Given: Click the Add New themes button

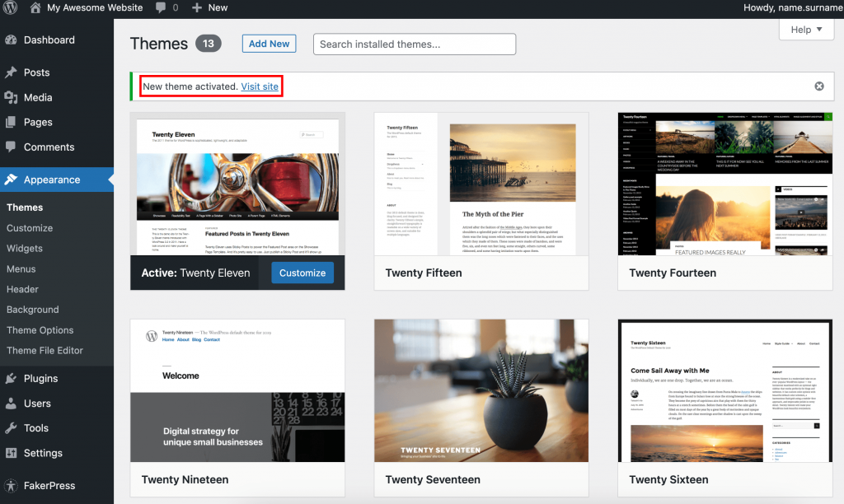Looking at the screenshot, I should [269, 43].
